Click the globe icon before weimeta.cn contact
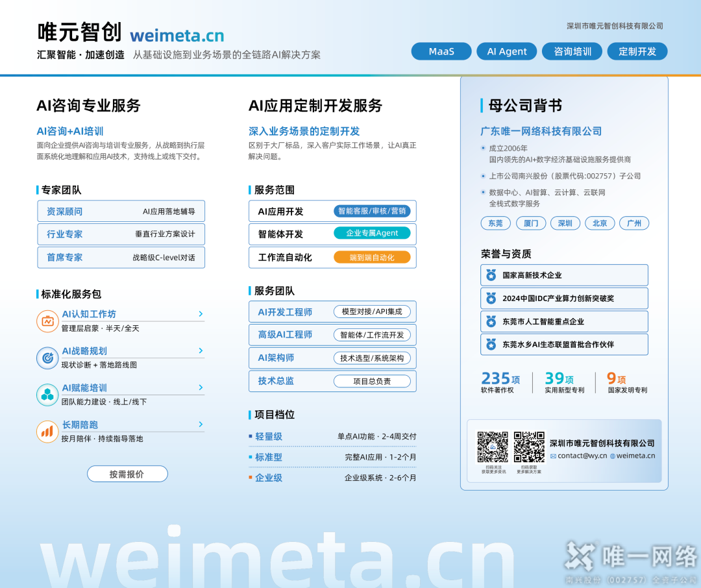 [x=613, y=456]
